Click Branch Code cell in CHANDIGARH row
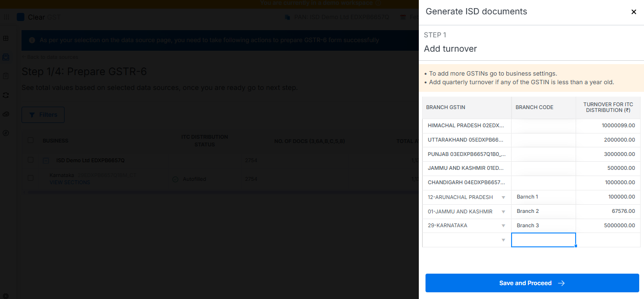 point(544,183)
